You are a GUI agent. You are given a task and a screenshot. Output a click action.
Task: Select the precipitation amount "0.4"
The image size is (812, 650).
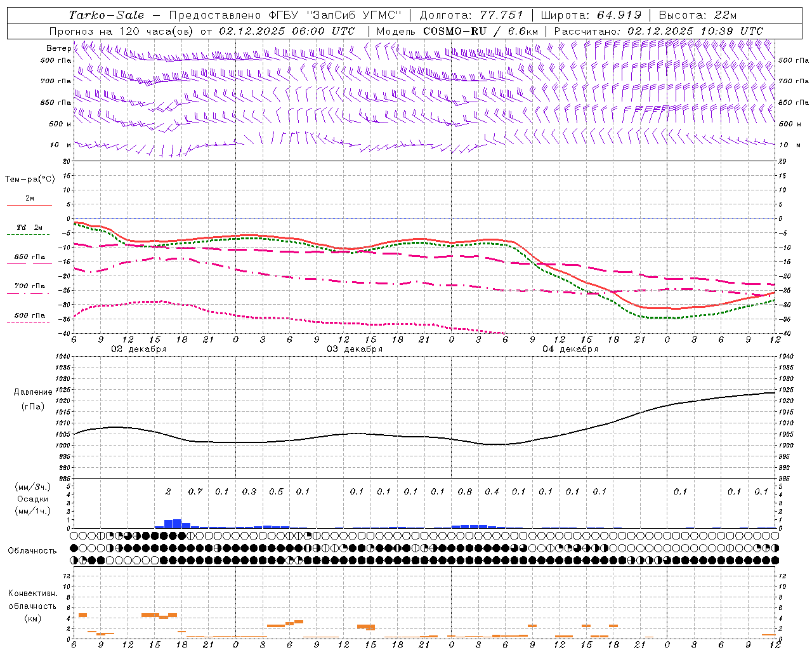pos(492,491)
